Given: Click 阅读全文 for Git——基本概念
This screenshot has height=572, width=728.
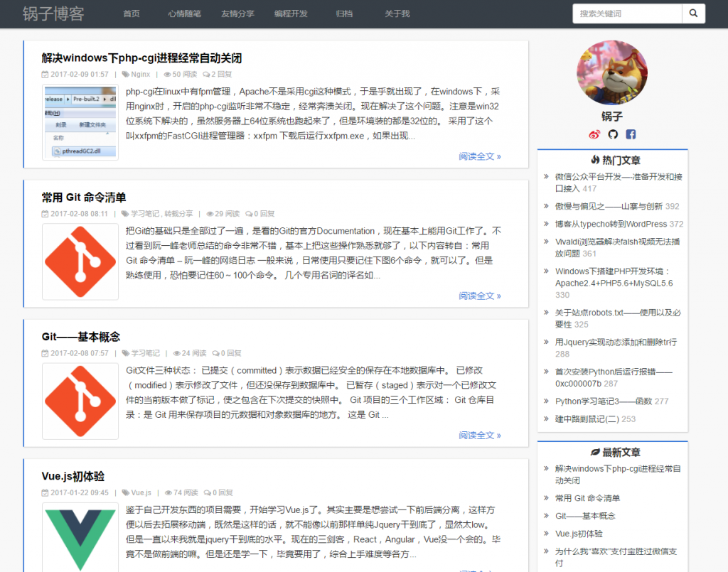Looking at the screenshot, I should [480, 436].
